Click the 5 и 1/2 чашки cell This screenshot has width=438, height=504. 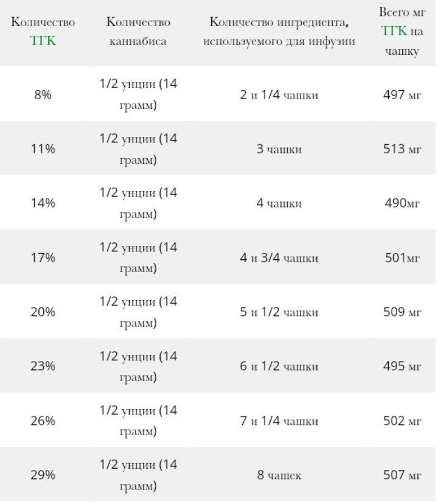[279, 312]
